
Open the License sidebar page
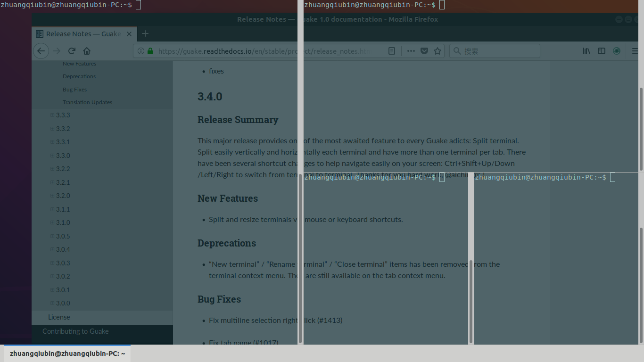(x=59, y=317)
